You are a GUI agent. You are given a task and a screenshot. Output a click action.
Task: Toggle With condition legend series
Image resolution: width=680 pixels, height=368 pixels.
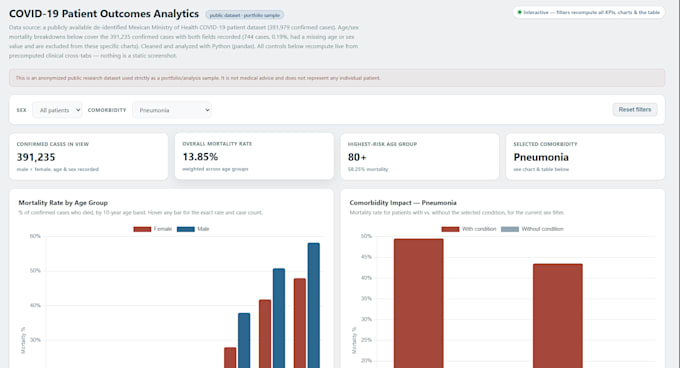tap(469, 229)
